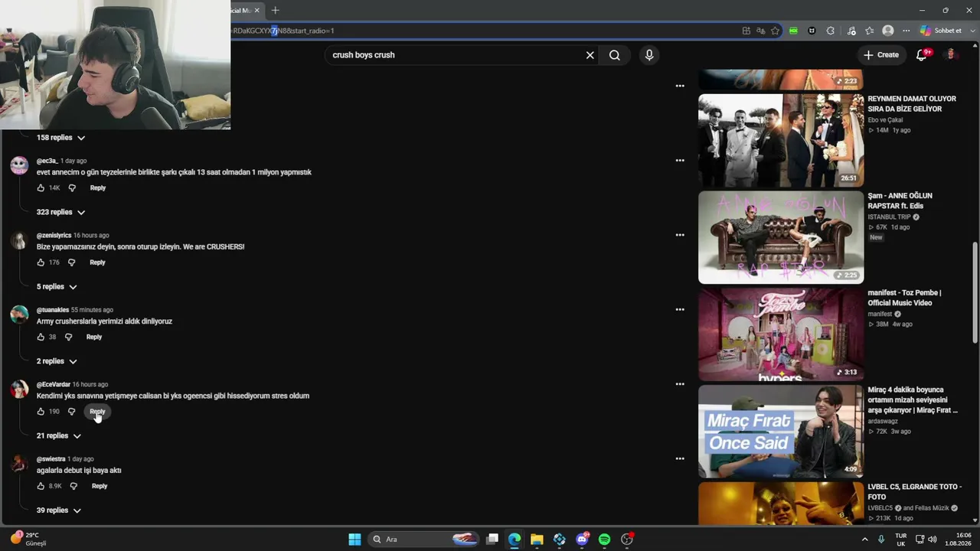The width and height of the screenshot is (980, 551).
Task: Like the @tuanakles comment
Action: coord(41,337)
